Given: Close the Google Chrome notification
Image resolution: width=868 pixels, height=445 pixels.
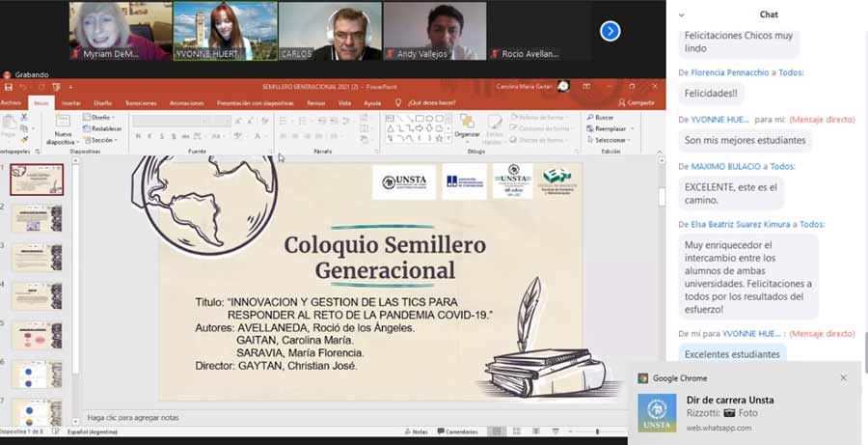Looking at the screenshot, I should click(843, 378).
